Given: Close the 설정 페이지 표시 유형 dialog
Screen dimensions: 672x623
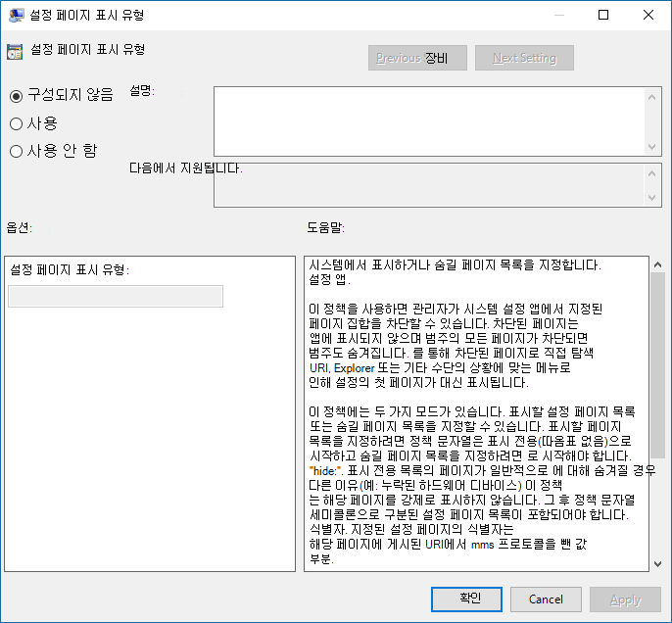Looking at the screenshot, I should 648,15.
